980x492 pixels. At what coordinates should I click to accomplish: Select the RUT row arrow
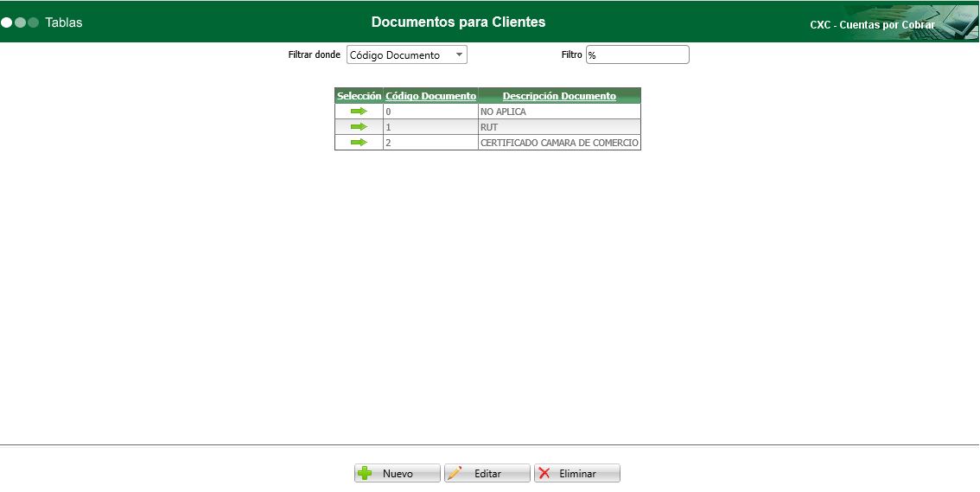click(359, 127)
